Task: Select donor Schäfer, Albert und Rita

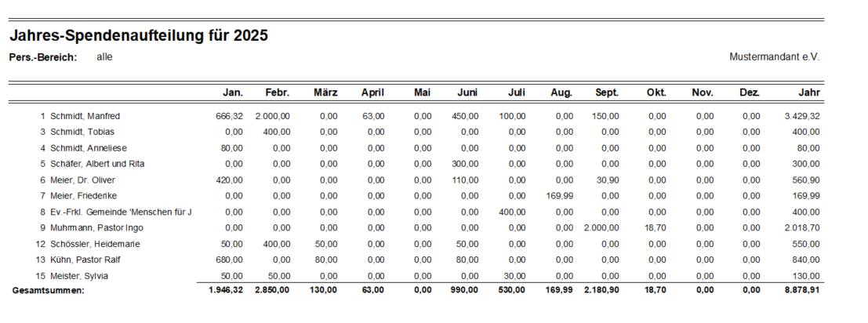Action: (97, 164)
